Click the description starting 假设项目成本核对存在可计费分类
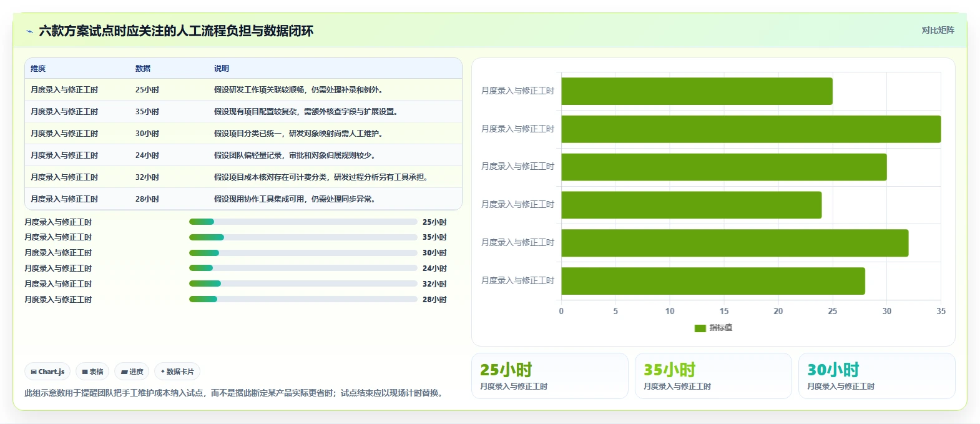 [323, 177]
